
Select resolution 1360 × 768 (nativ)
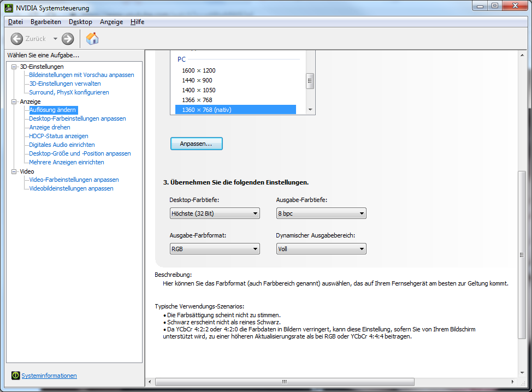tap(235, 110)
